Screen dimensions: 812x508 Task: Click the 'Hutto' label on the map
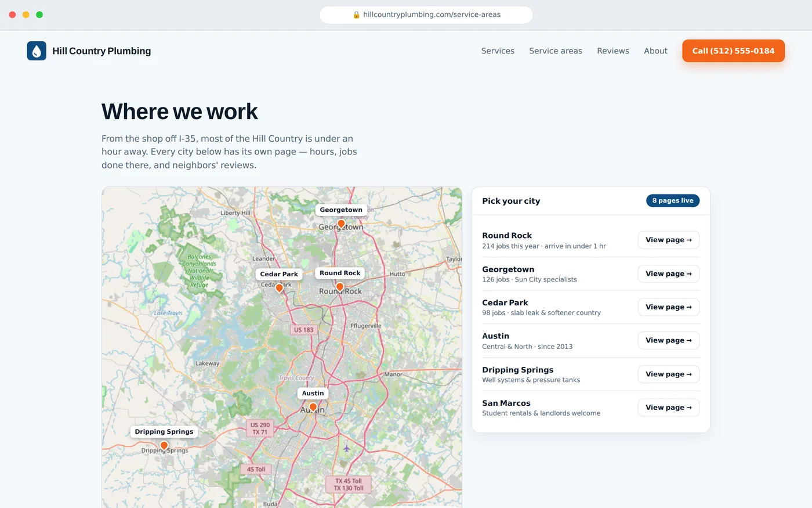coord(397,273)
